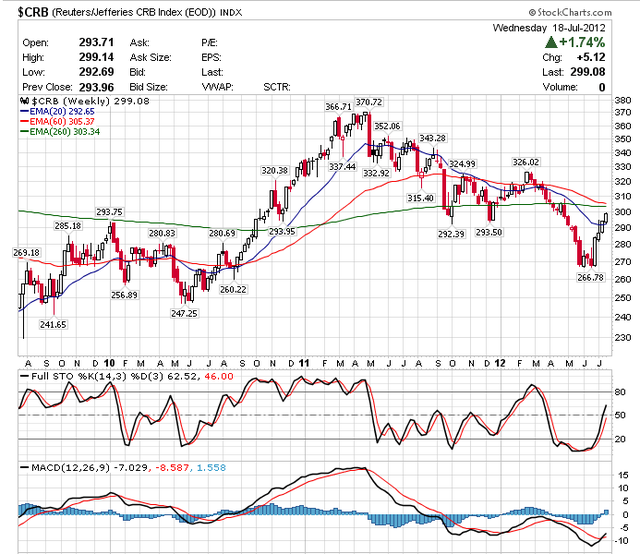Click the EMA(20) 292.65 legend entry
This screenshot has width=640, height=554.
tap(57, 111)
